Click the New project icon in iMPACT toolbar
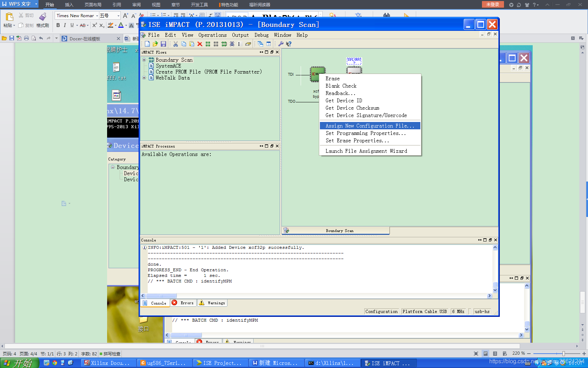Viewport: 588px width, 368px height. point(147,44)
